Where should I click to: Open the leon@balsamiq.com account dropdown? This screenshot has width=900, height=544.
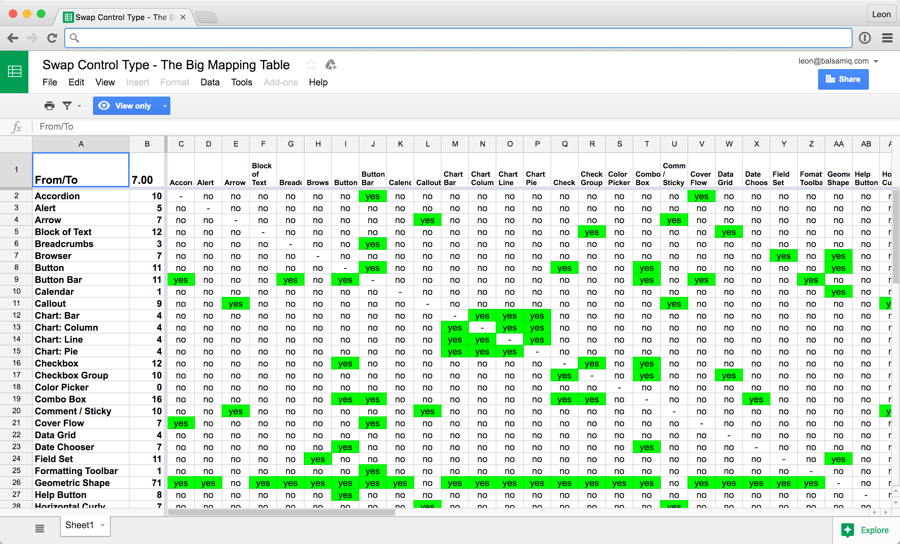[876, 62]
